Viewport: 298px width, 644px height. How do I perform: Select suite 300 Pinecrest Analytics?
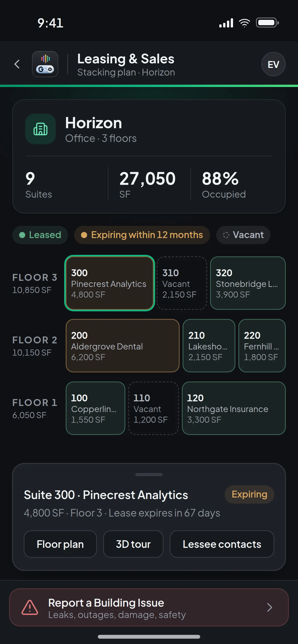[x=110, y=283]
